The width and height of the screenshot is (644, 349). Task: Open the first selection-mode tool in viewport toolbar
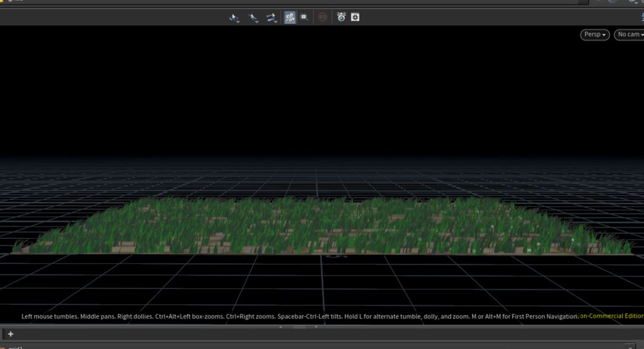tap(234, 17)
